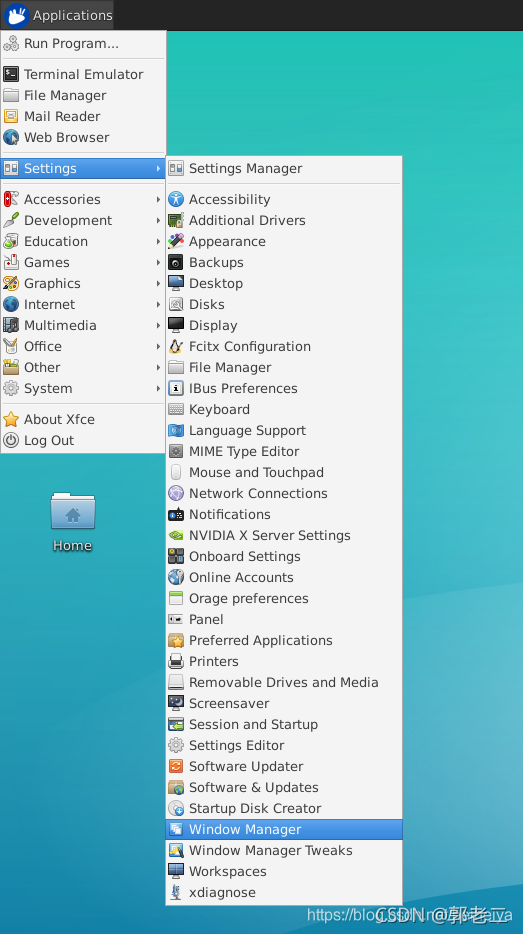
Task: Select the Workspaces entry
Action: point(284,871)
